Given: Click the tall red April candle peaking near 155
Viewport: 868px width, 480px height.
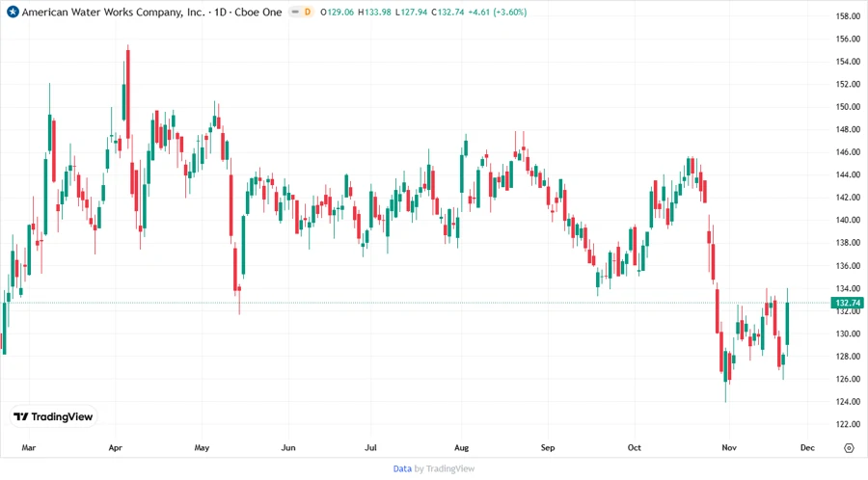Looking at the screenshot, I should (128, 94).
